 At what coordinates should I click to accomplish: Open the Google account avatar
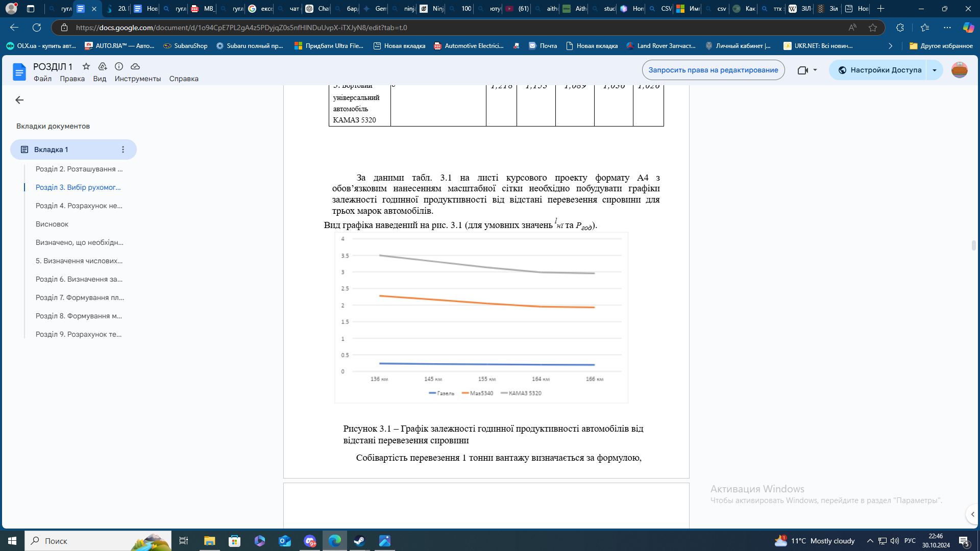pyautogui.click(x=960, y=70)
